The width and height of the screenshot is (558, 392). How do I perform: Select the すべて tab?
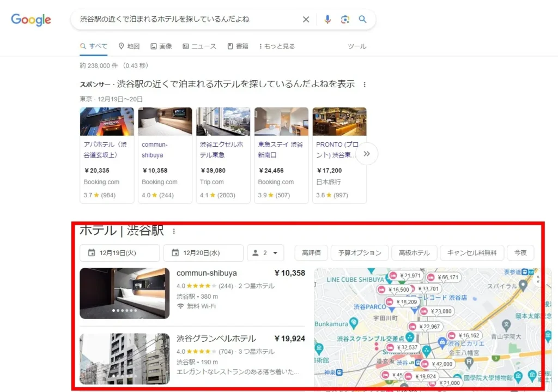(x=94, y=46)
